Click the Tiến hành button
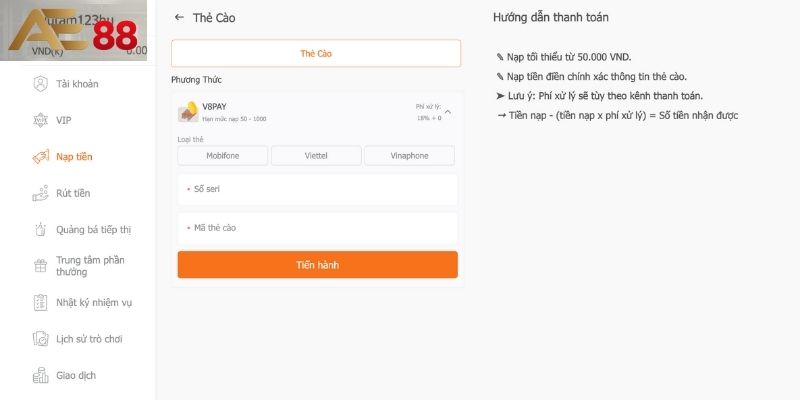The width and height of the screenshot is (800, 400). pos(317,265)
